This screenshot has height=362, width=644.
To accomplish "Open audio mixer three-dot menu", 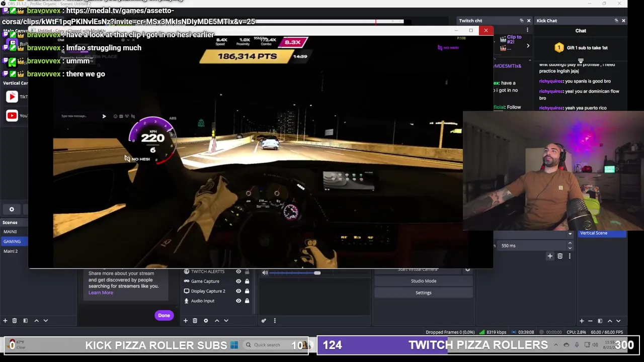I will 275,320.
